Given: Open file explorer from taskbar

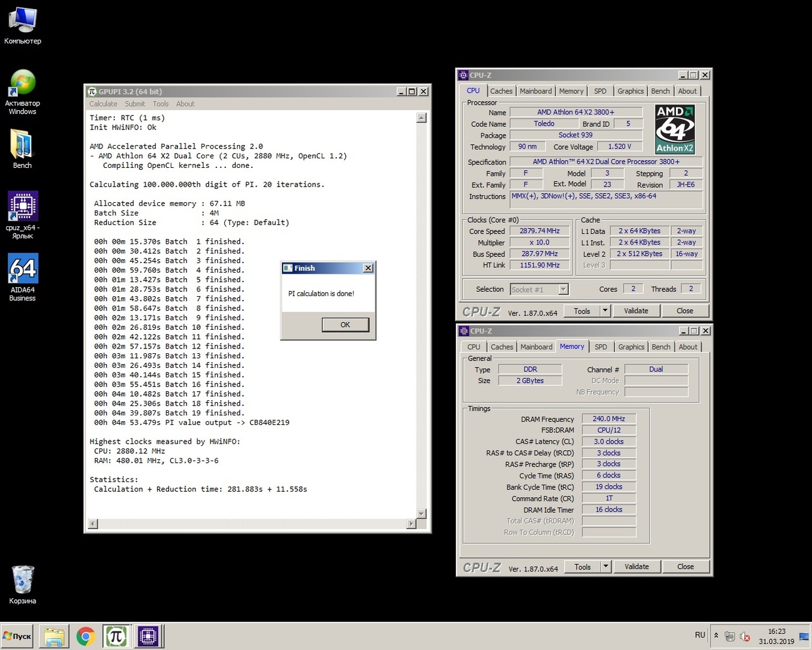Looking at the screenshot, I should click(54, 636).
